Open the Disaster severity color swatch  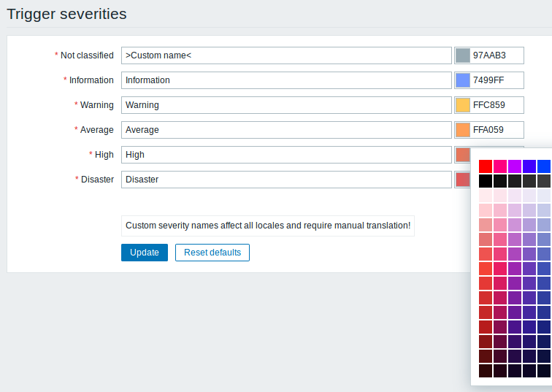(x=463, y=180)
